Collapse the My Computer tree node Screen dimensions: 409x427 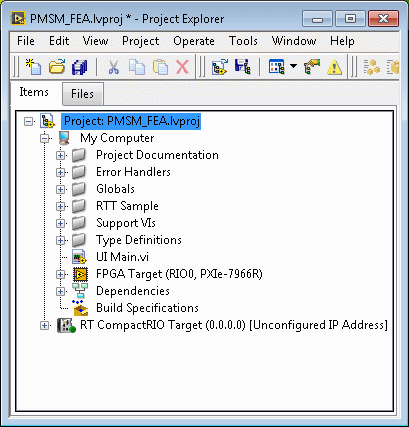click(44, 138)
